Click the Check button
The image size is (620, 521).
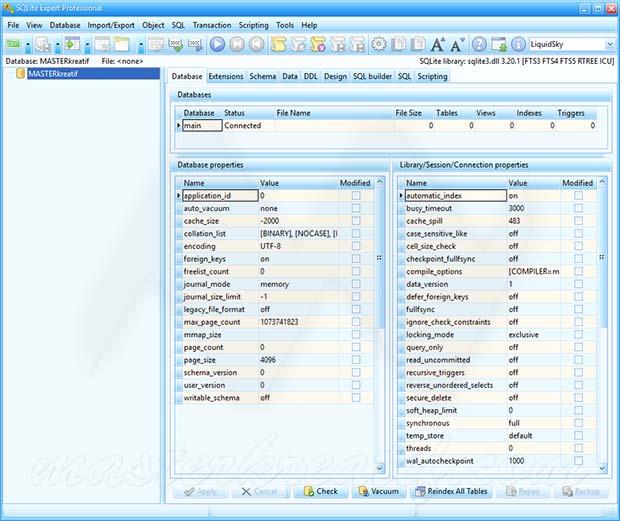click(321, 491)
